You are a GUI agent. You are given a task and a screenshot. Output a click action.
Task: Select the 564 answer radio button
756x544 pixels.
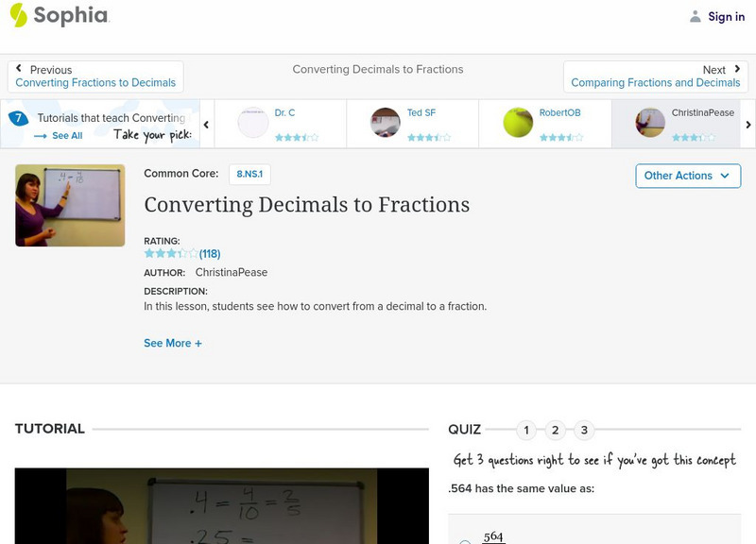click(x=465, y=541)
